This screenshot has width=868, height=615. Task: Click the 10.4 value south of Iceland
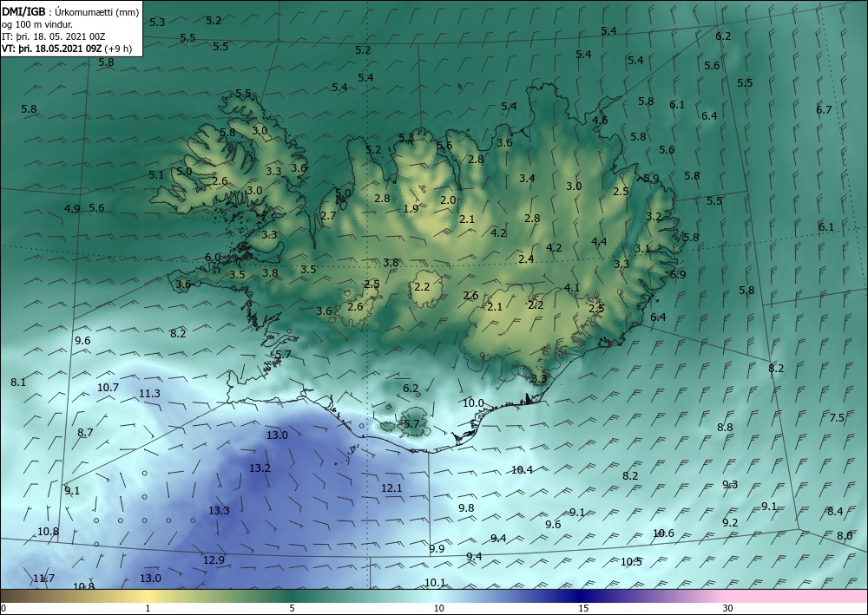point(522,470)
